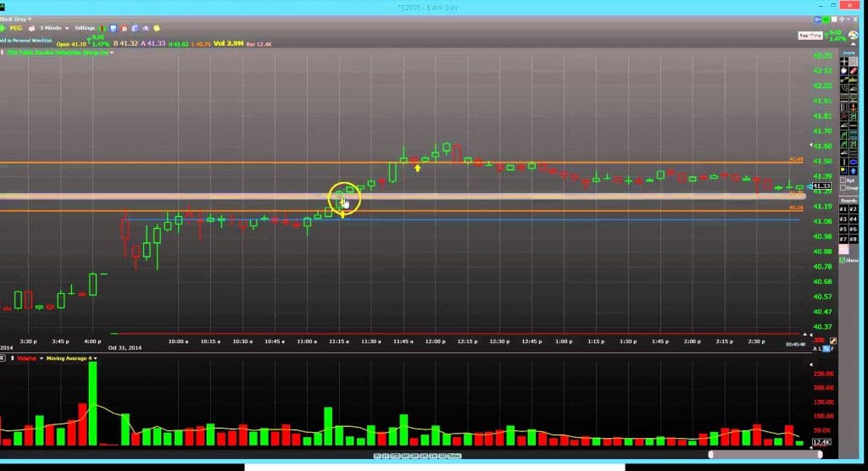Viewport: 868px width, 471px height.
Task: Grab the left time-range slider handle
Action: (x=711, y=454)
